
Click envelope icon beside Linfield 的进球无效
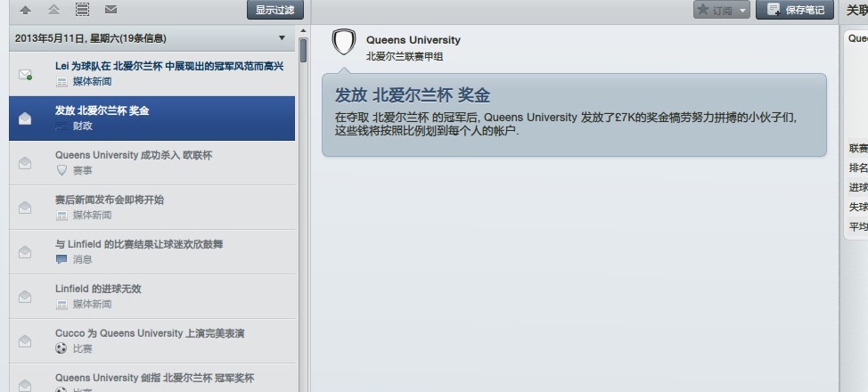point(25,296)
